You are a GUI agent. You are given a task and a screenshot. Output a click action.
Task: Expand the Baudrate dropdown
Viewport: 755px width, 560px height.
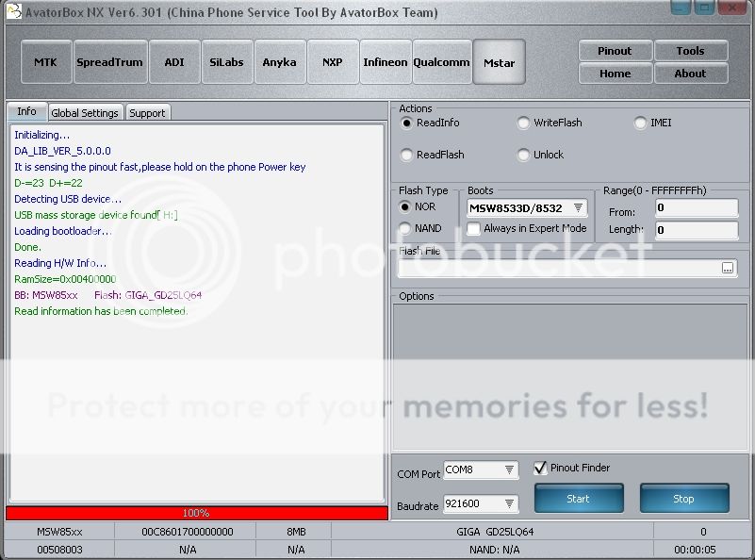point(509,504)
